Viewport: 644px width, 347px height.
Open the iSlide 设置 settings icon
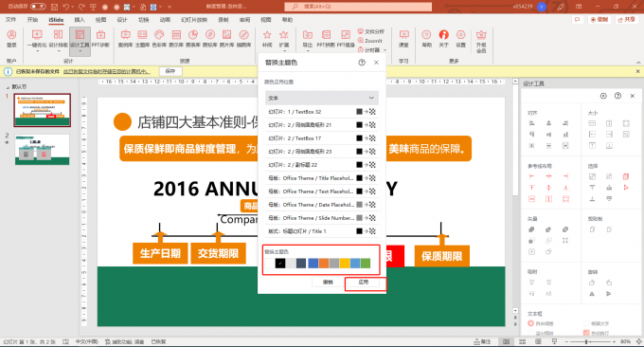pyautogui.click(x=461, y=39)
